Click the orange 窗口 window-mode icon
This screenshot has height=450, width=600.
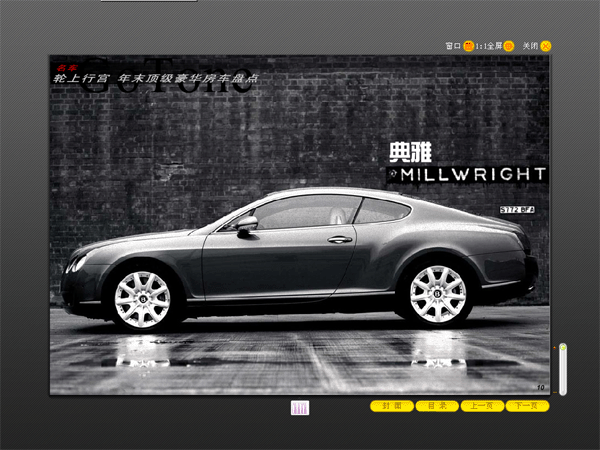click(468, 46)
